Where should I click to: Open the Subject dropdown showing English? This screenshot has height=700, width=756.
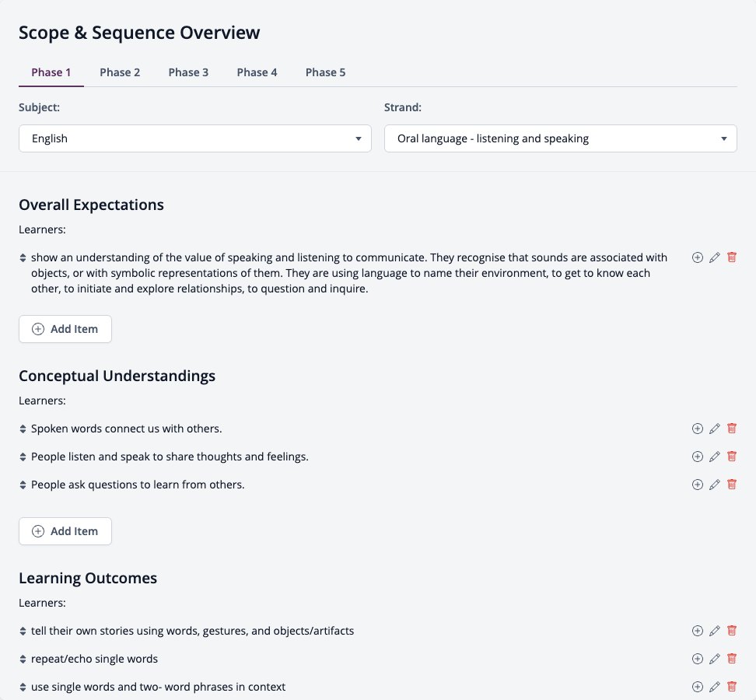coord(194,138)
